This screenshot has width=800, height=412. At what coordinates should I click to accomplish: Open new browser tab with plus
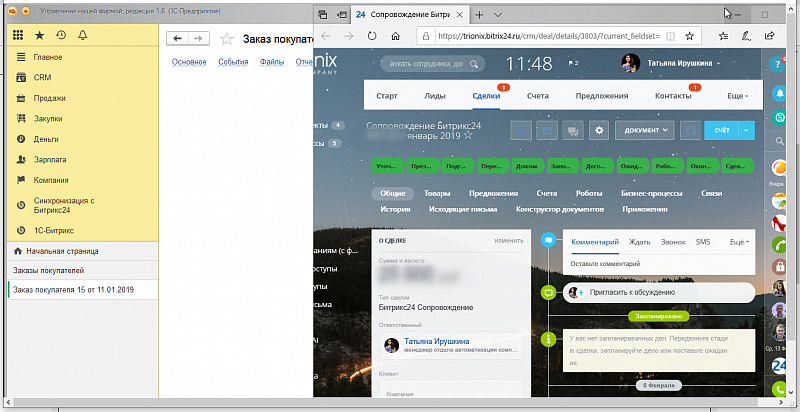click(x=479, y=15)
